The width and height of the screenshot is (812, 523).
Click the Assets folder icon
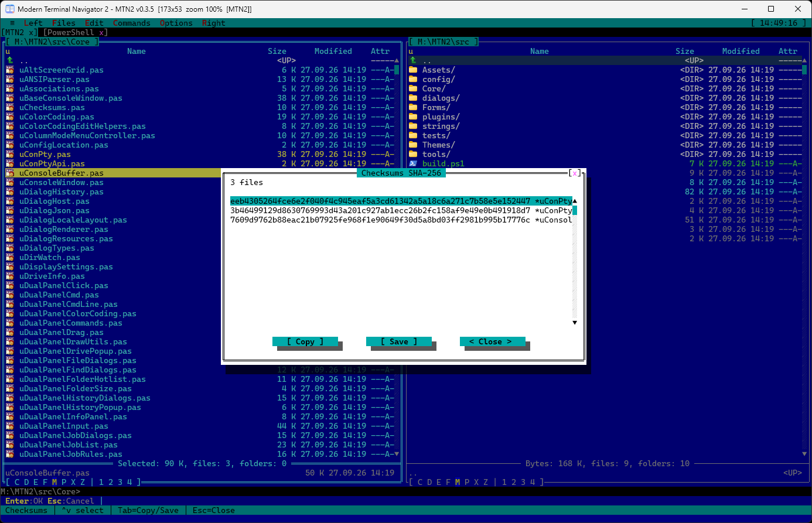coord(413,70)
